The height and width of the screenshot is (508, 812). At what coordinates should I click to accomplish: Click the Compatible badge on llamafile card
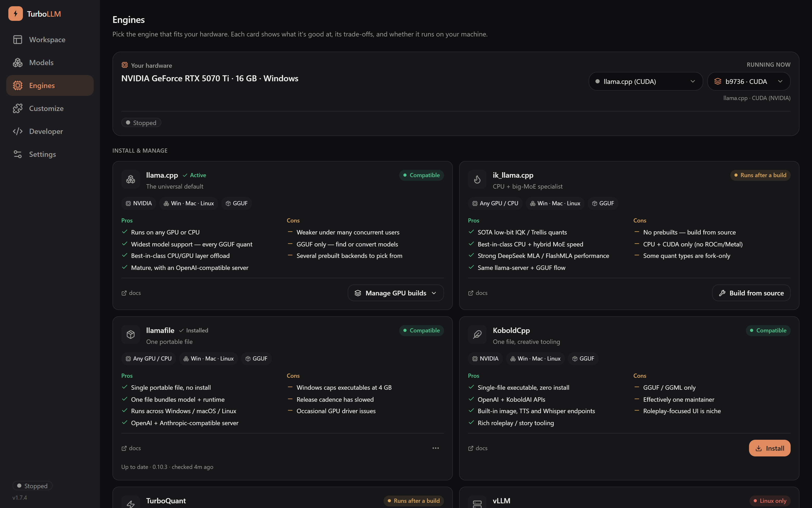[421, 330]
